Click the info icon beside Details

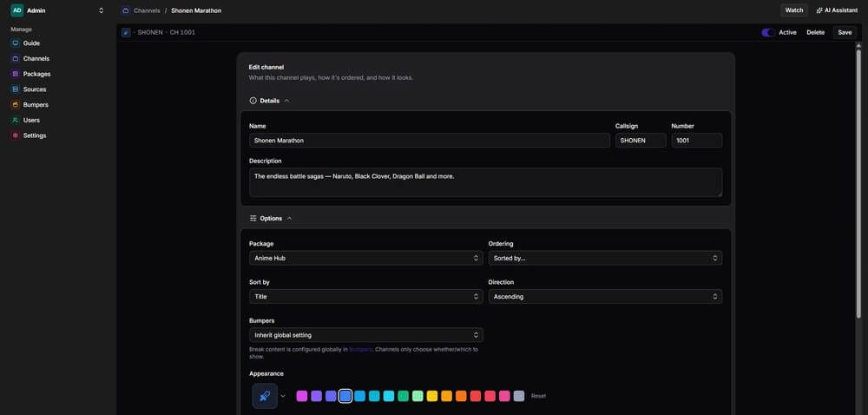[253, 101]
